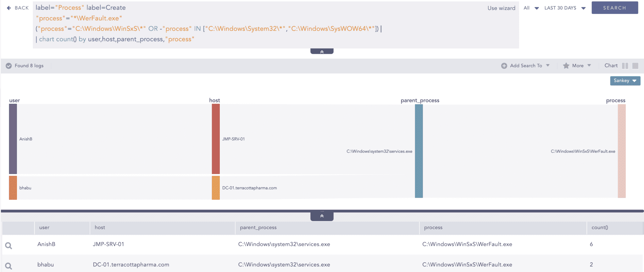This screenshot has height=272, width=644.
Task: Open the All repositories dropdown
Action: click(531, 8)
